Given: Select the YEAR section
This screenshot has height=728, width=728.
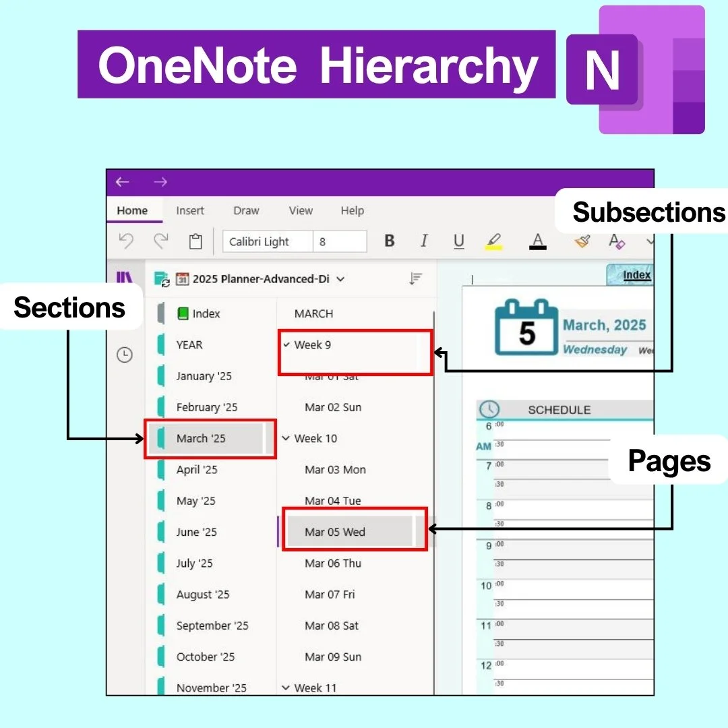Looking at the screenshot, I should click(x=211, y=345).
